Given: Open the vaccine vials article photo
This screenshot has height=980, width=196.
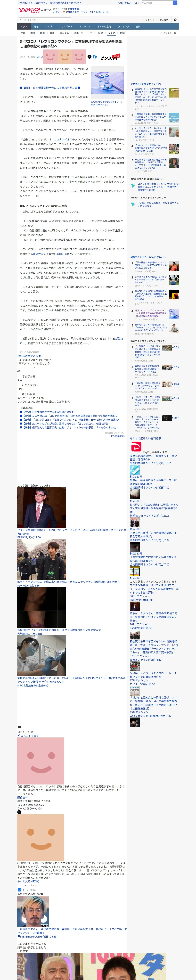Looking at the screenshot, I should (107, 83).
